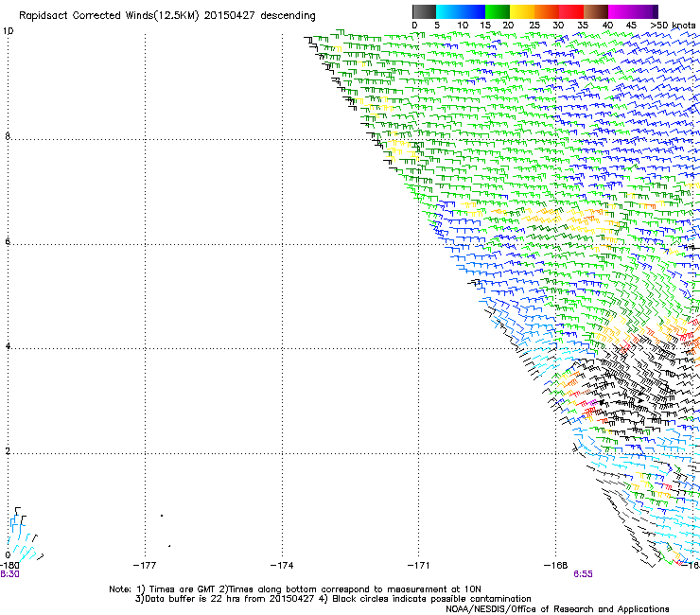The image size is (700, 615).
Task: Click the legend label '25'
Action: 534,25
